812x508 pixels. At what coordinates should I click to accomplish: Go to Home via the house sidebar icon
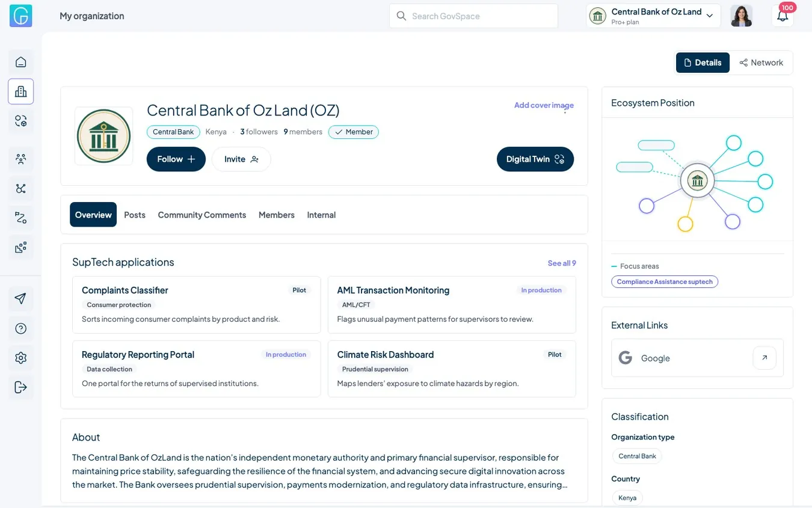point(21,62)
